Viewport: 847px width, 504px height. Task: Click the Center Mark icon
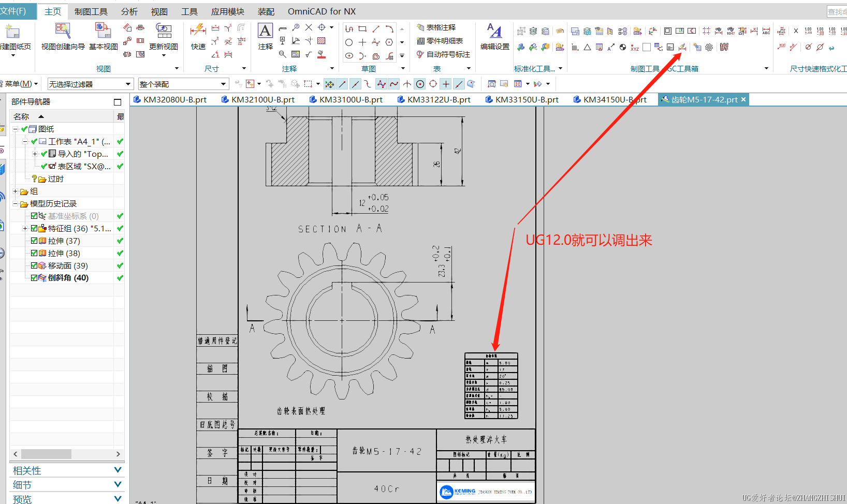(322, 27)
